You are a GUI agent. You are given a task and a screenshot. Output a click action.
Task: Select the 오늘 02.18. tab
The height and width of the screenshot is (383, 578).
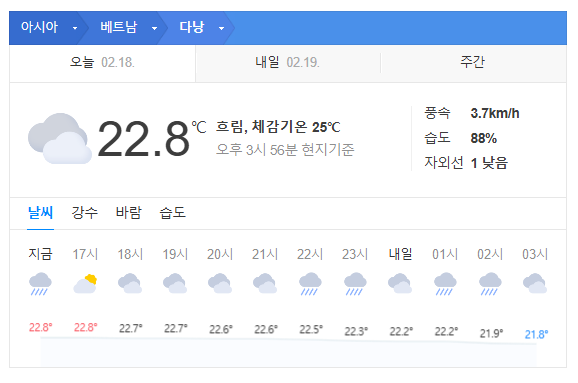pyautogui.click(x=102, y=62)
